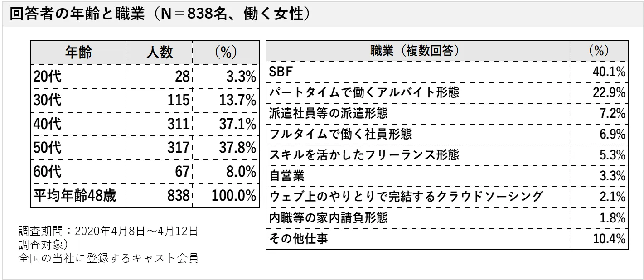Click the 平均年齢48歳 cell

(75, 196)
